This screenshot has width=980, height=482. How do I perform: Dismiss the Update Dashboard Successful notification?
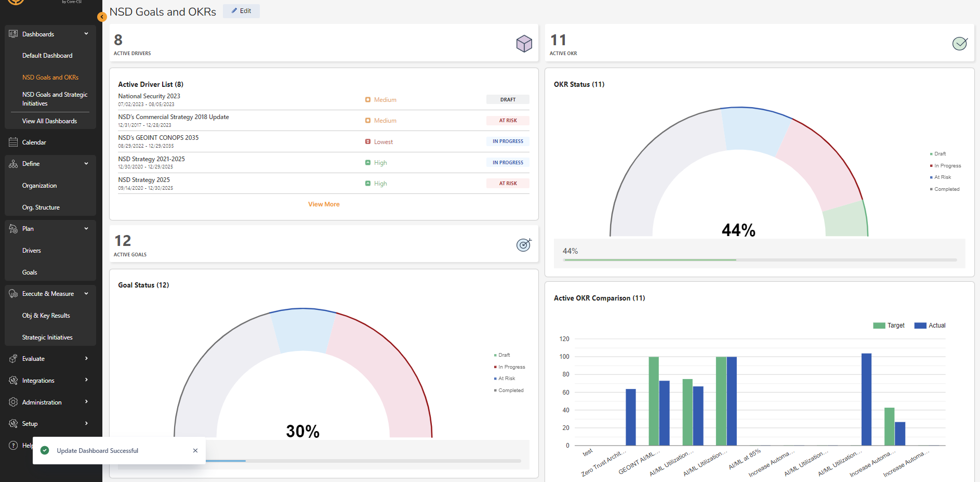click(x=195, y=450)
